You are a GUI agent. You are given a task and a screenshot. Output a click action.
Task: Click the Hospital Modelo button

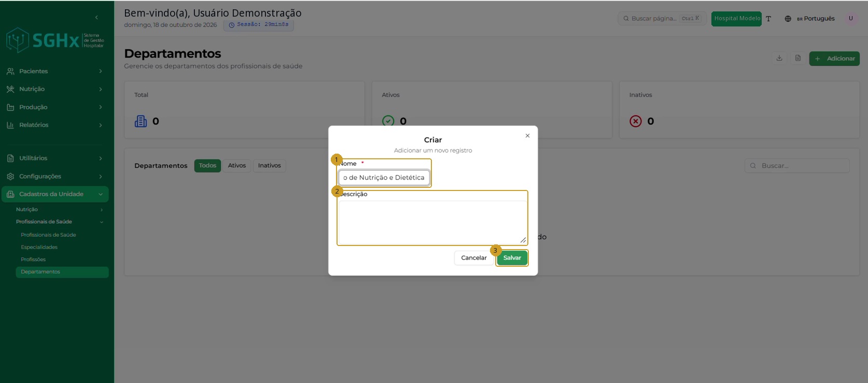point(736,19)
